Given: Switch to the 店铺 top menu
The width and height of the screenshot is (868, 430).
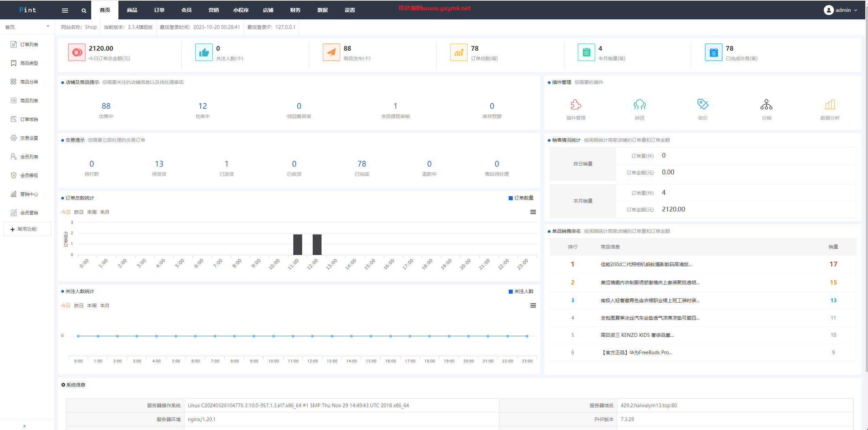Looking at the screenshot, I should [x=268, y=10].
